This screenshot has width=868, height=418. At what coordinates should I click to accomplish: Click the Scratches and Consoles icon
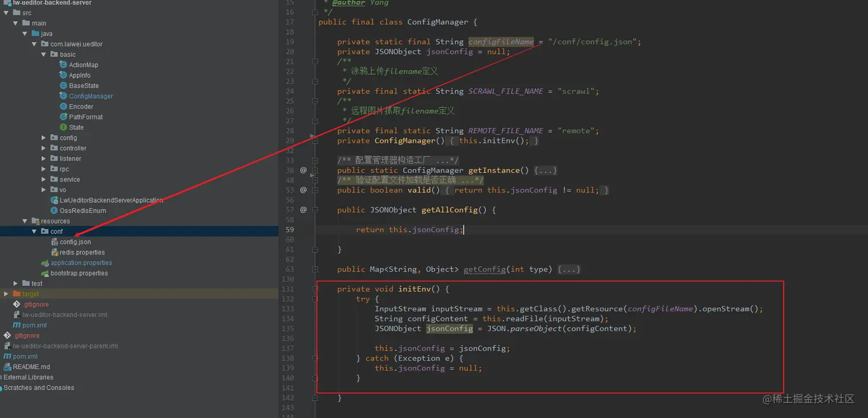click(x=1, y=388)
